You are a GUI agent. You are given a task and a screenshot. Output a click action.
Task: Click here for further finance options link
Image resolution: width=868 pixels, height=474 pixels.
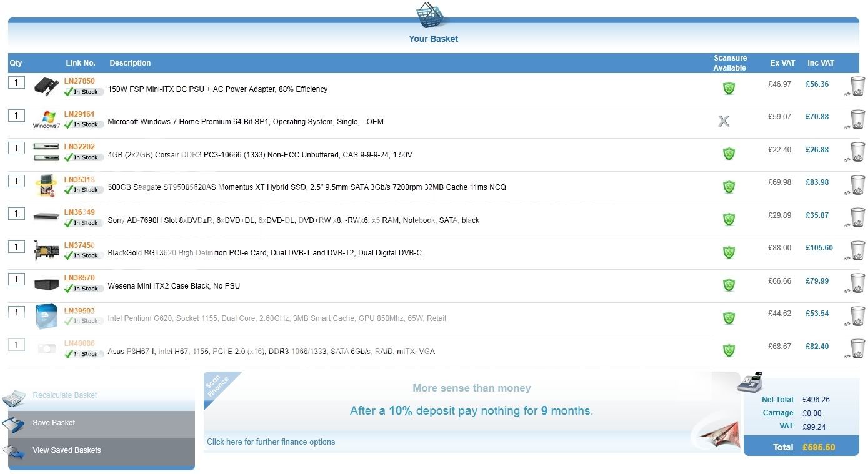coord(271,442)
